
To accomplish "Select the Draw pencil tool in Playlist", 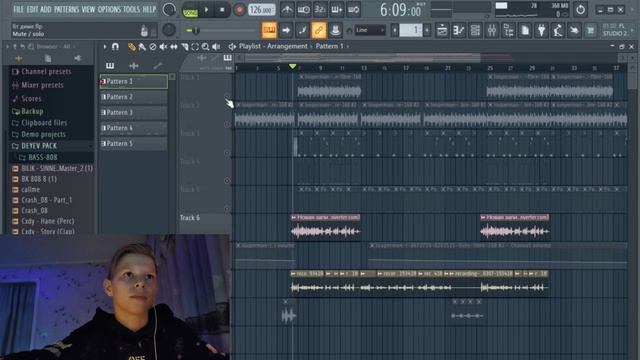I will (131, 47).
